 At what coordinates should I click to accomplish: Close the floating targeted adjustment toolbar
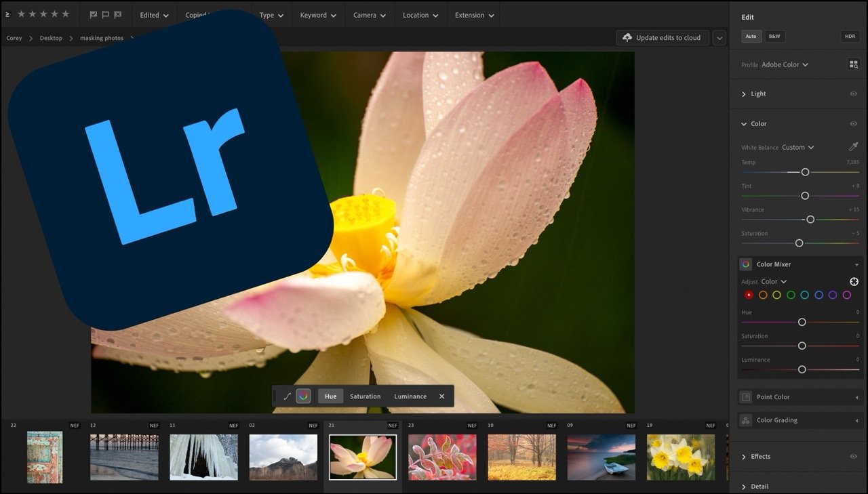(x=441, y=396)
